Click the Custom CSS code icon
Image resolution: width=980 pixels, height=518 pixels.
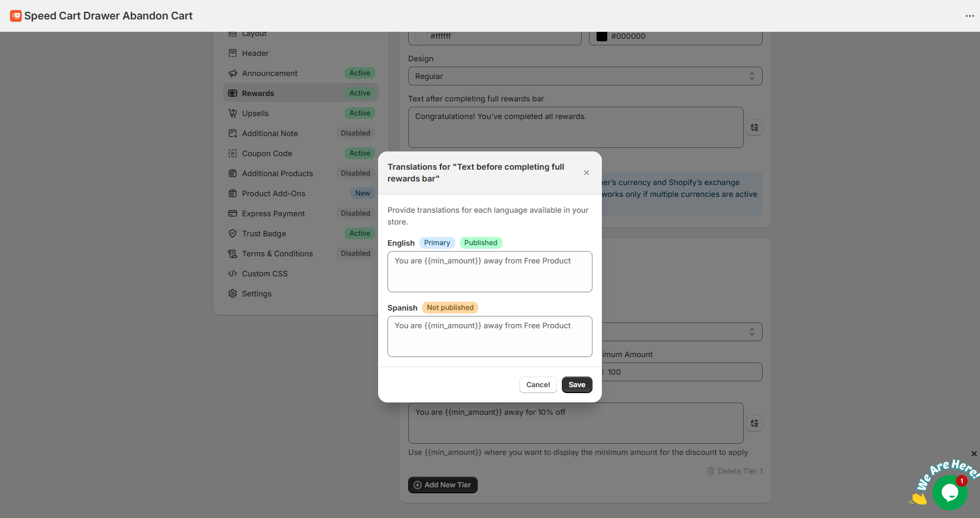tap(233, 273)
